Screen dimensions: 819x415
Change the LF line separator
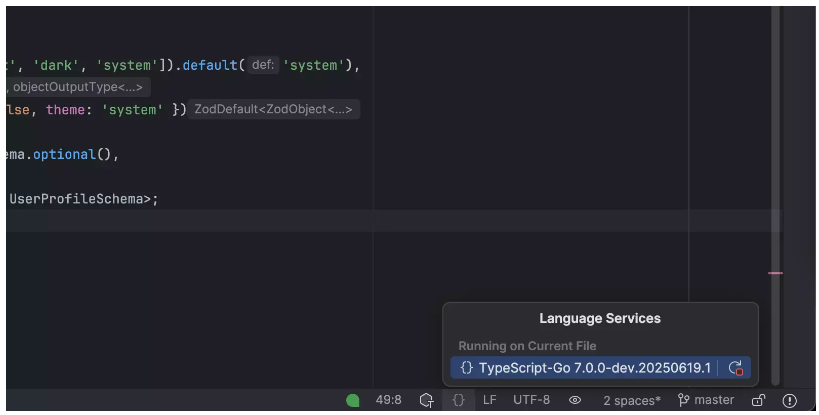click(489, 400)
